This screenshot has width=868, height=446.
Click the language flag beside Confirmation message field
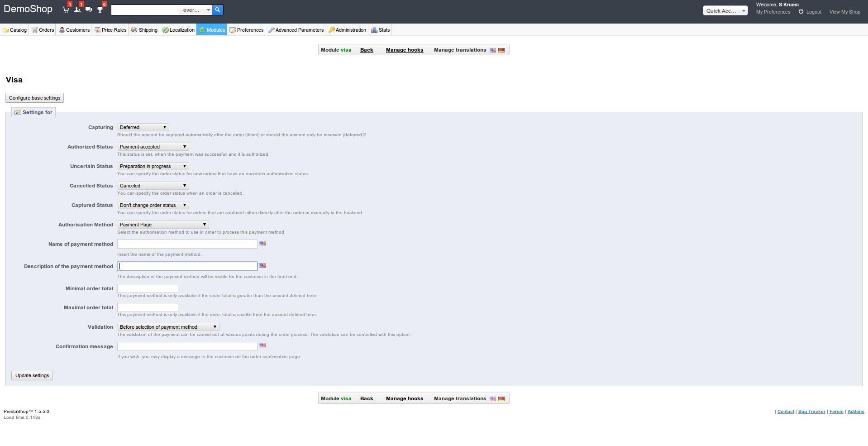click(x=262, y=345)
